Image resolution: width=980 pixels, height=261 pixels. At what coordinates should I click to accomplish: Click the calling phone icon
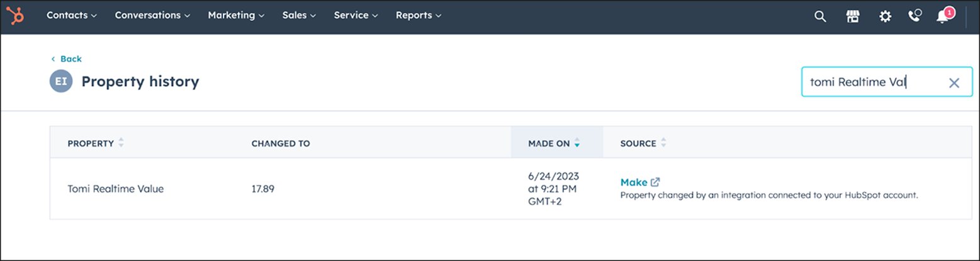[x=915, y=16]
